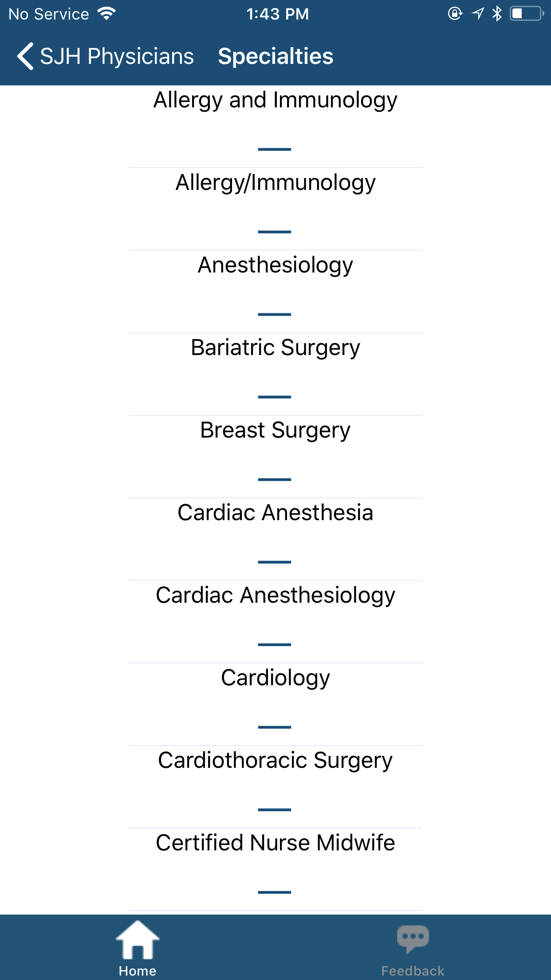Tap the Bluetooth status bar icon
The height and width of the screenshot is (980, 551).
coord(497,14)
